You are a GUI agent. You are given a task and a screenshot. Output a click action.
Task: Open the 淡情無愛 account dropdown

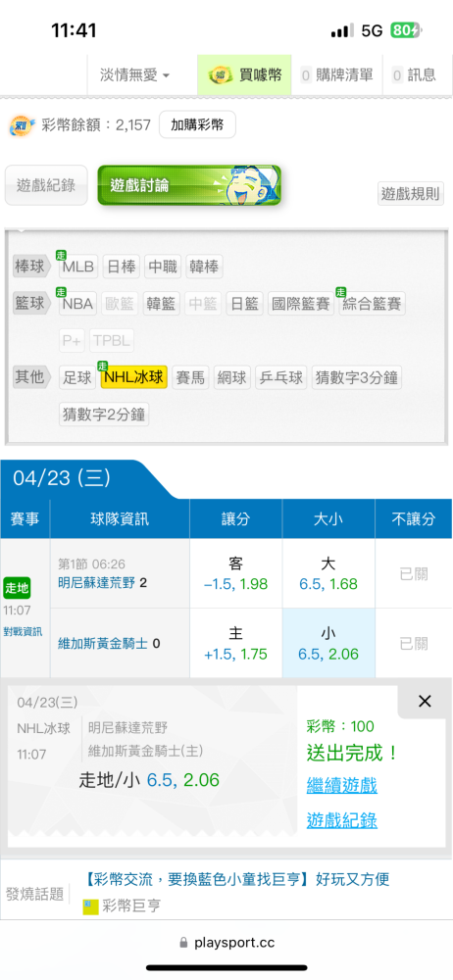(x=134, y=75)
